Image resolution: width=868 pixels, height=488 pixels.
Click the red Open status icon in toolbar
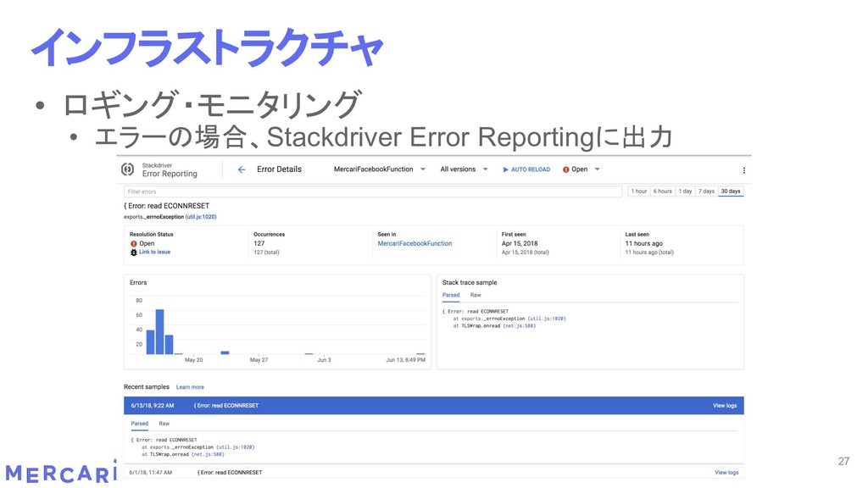[x=565, y=169]
